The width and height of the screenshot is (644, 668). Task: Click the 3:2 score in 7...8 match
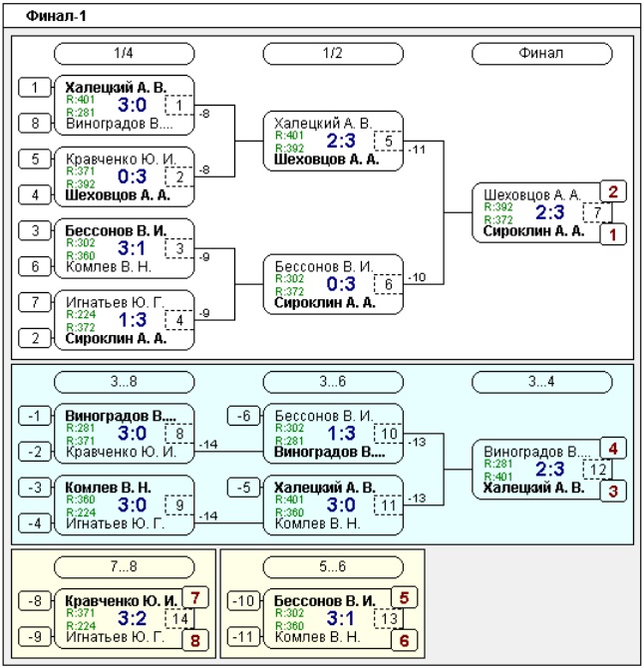pos(132,618)
